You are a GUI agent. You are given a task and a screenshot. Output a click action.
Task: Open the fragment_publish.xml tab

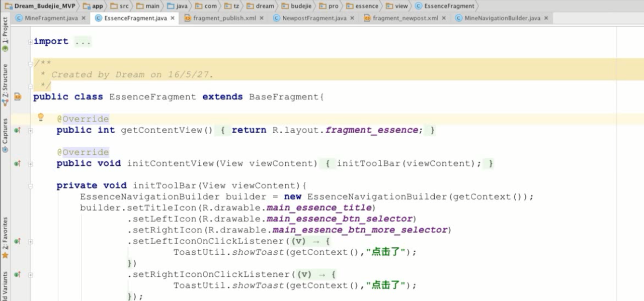click(224, 18)
